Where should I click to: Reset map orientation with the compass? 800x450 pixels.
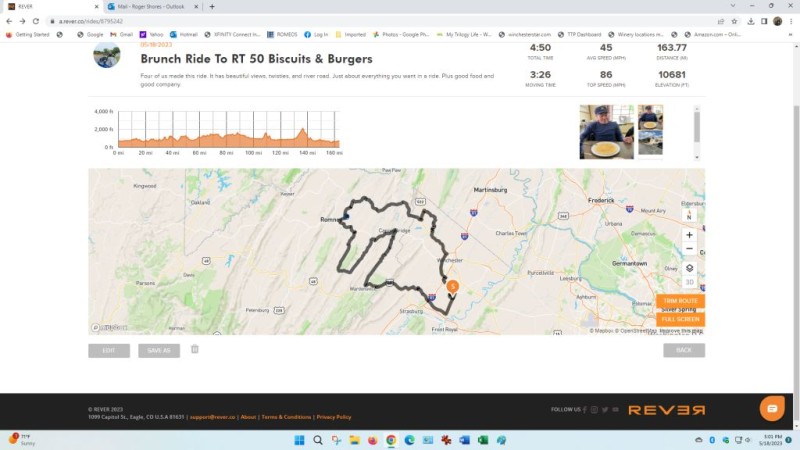click(x=689, y=215)
